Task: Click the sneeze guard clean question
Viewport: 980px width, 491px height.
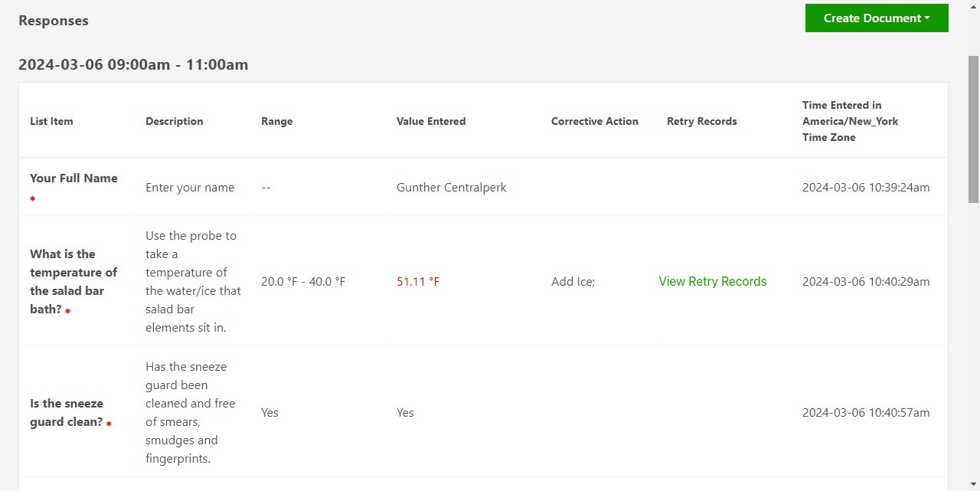Action: (67, 412)
